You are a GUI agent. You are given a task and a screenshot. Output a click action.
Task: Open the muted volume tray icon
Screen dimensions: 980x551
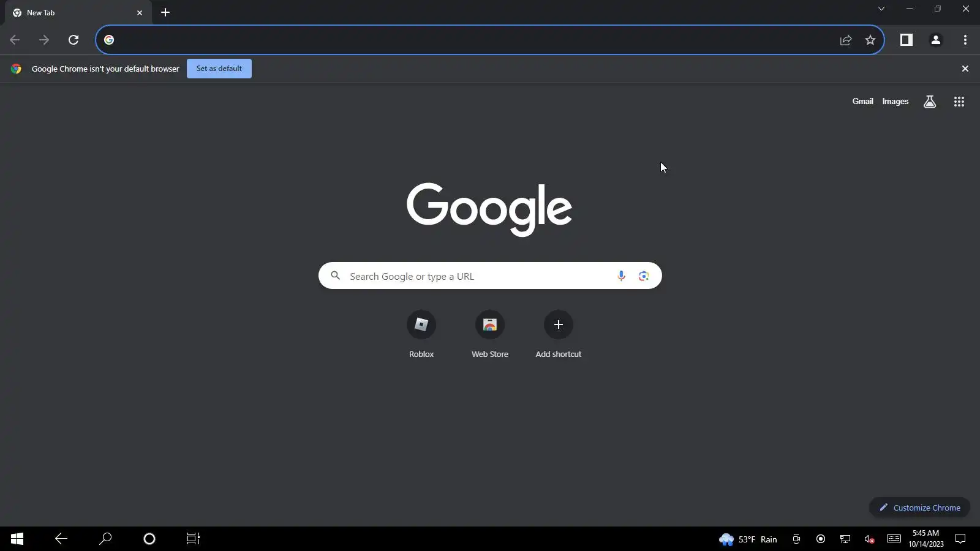[x=869, y=539]
